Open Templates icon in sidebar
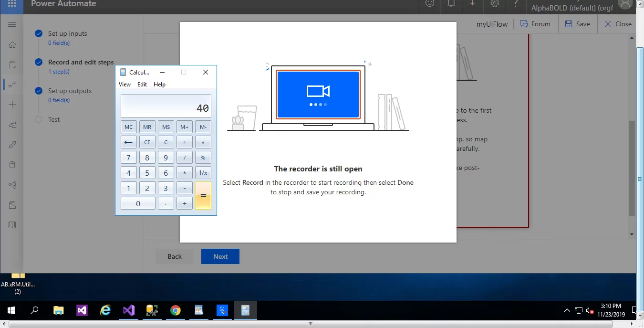The image size is (644, 328). (x=12, y=125)
